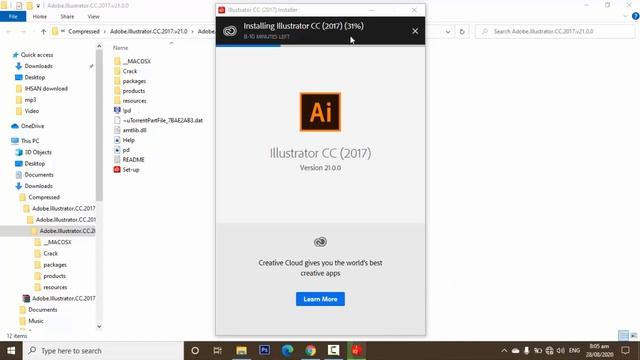
Task: Open the Share ribbon tab
Action: 67,16
